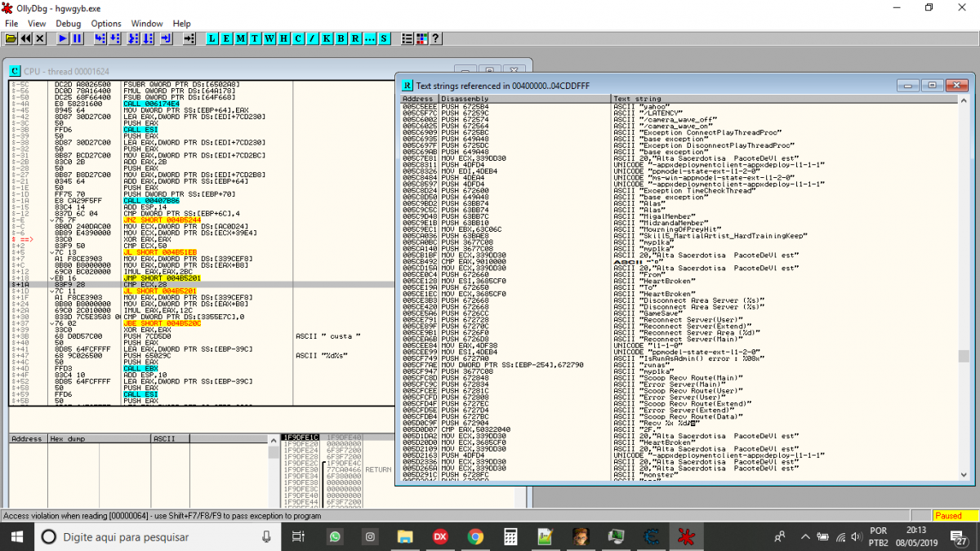Screen dimensions: 980x551
Task: Click Address column header in dump pane
Action: point(28,438)
